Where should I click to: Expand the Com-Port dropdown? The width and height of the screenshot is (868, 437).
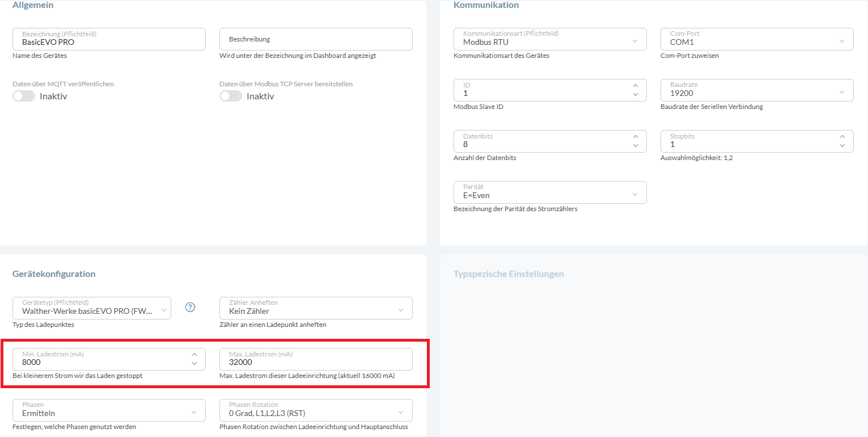[757, 39]
